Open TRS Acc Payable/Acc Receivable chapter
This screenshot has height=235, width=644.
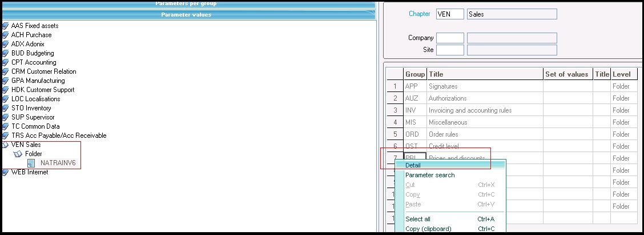58,136
